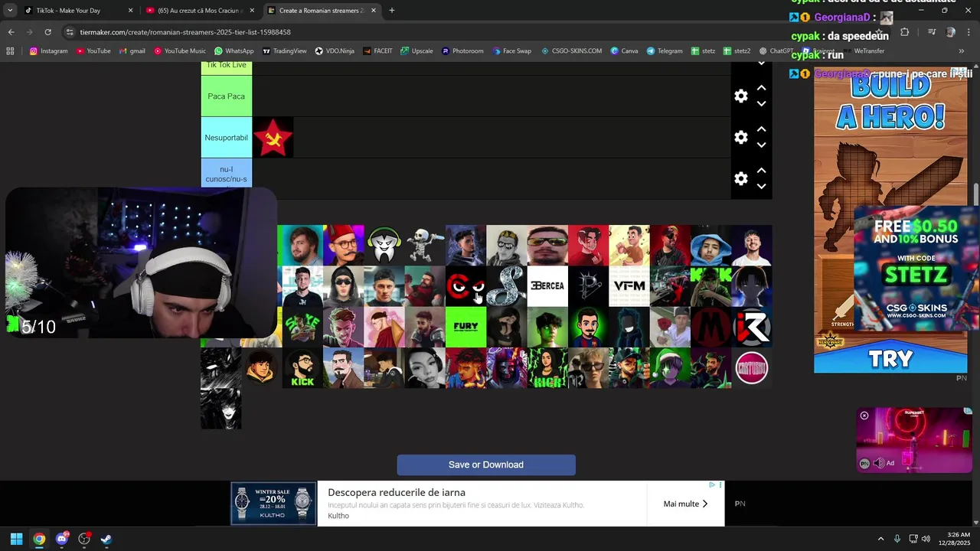Open the Mai multe ad link
This screenshot has height=551, width=980.
pyautogui.click(x=685, y=504)
